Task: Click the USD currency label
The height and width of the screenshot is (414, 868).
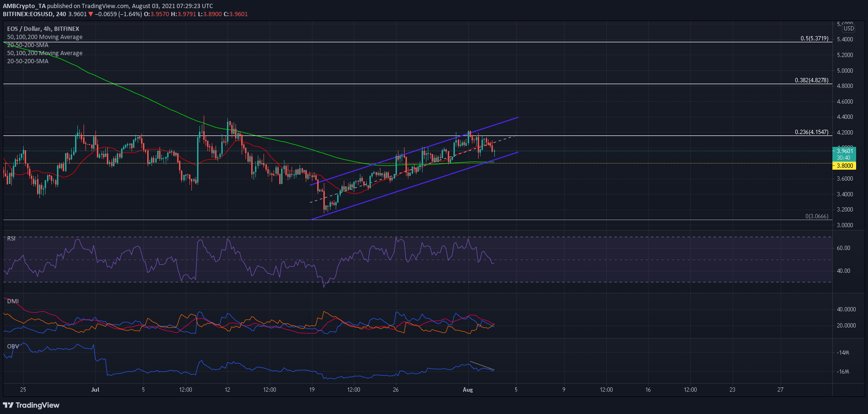Action: point(849,29)
